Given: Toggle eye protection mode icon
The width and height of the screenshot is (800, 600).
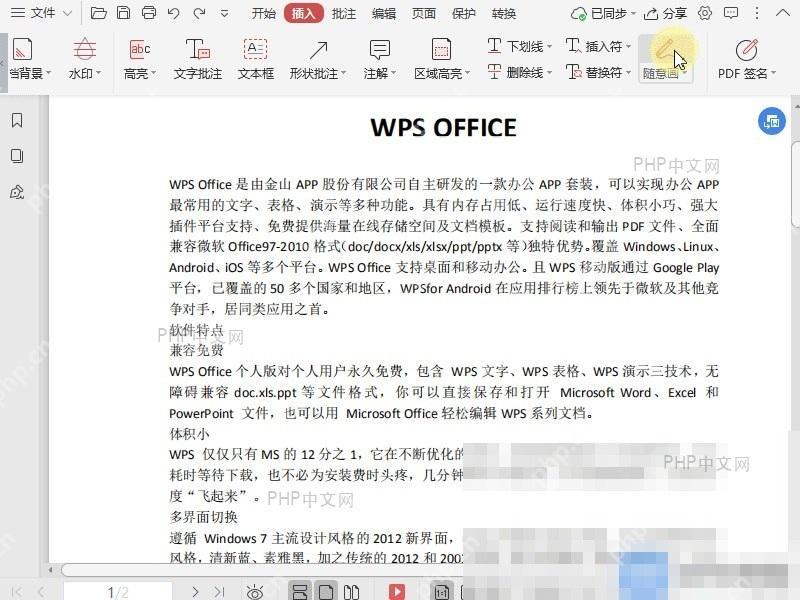Looking at the screenshot, I should [255, 592].
